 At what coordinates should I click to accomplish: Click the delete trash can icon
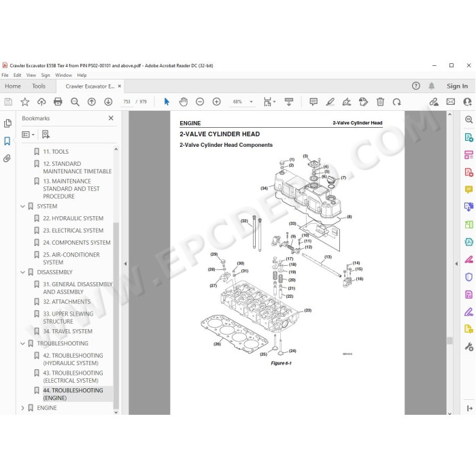point(380,102)
